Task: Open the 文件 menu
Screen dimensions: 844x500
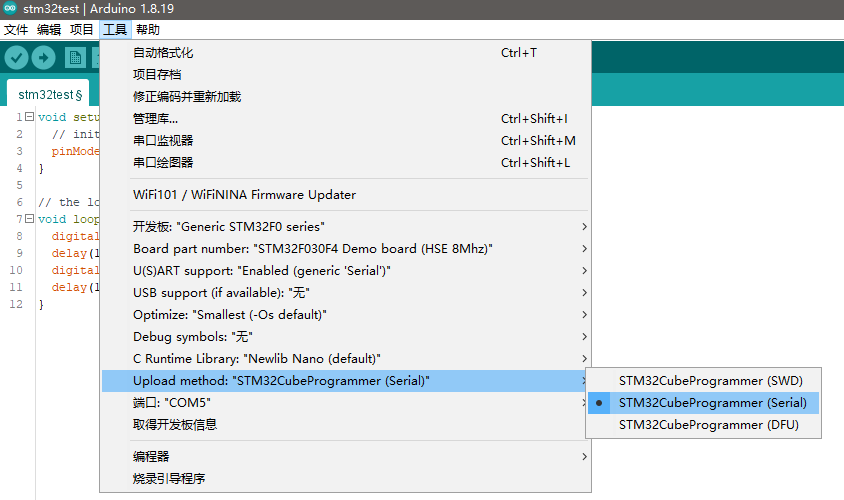Action: [16, 30]
